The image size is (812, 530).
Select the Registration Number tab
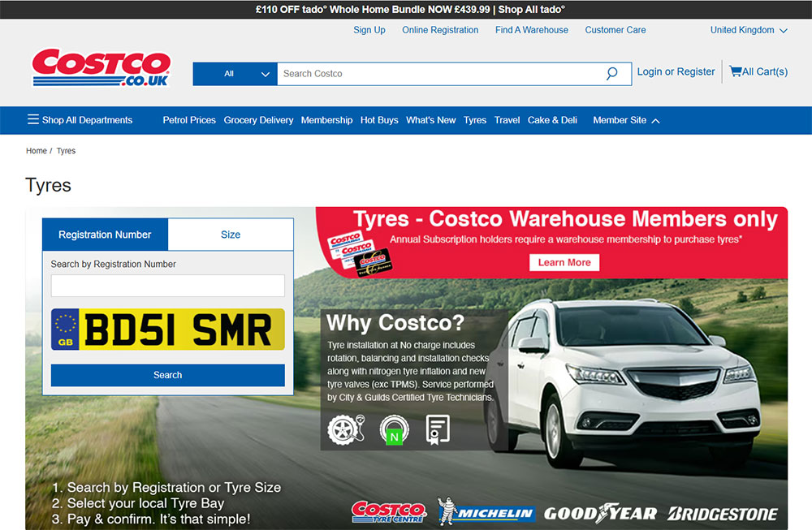(x=105, y=235)
